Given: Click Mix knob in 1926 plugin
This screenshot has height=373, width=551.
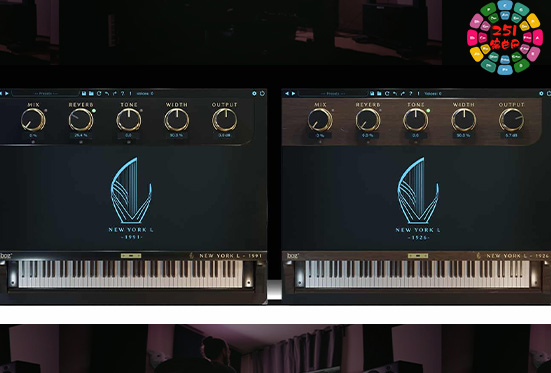Looking at the screenshot, I should point(320,120).
